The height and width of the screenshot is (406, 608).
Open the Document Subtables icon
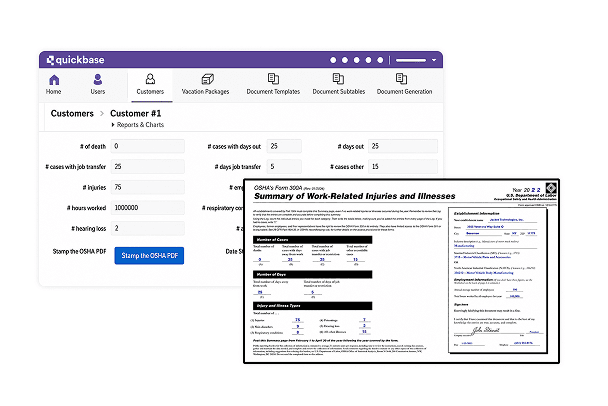pyautogui.click(x=339, y=79)
